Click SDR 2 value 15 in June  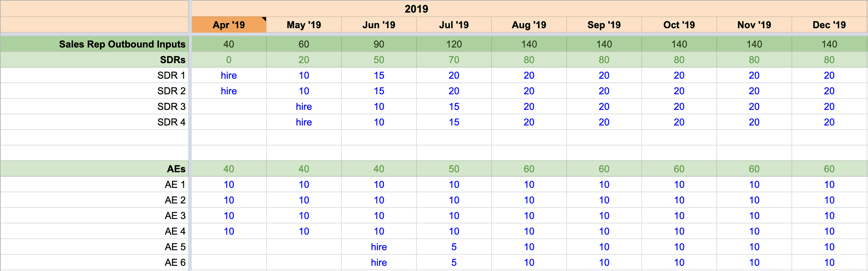[379, 91]
